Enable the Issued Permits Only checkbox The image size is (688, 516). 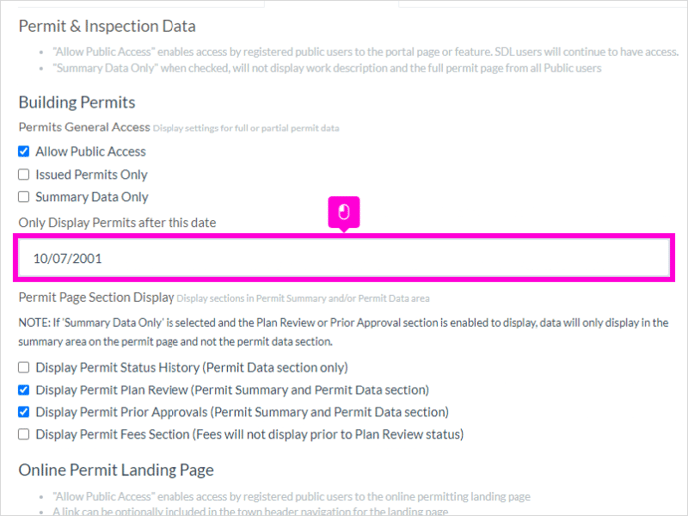pos(24,175)
